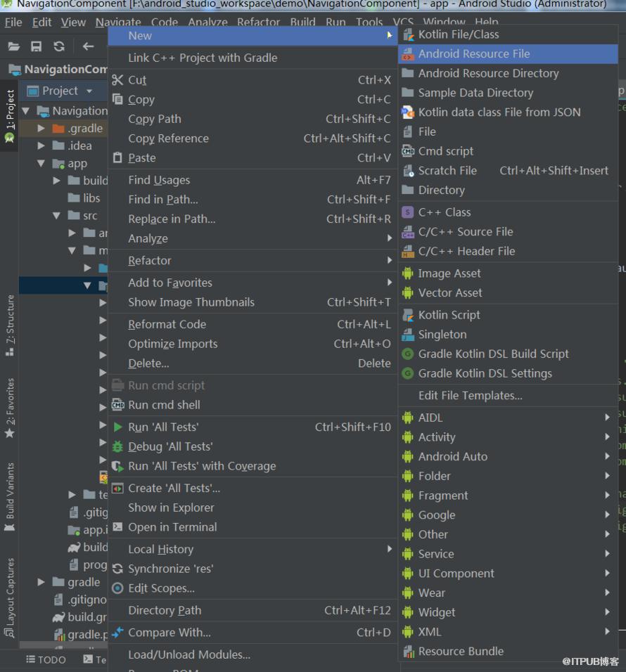The width and height of the screenshot is (626, 672).
Task: Click the Back arrow toolbar icon
Action: [x=89, y=46]
